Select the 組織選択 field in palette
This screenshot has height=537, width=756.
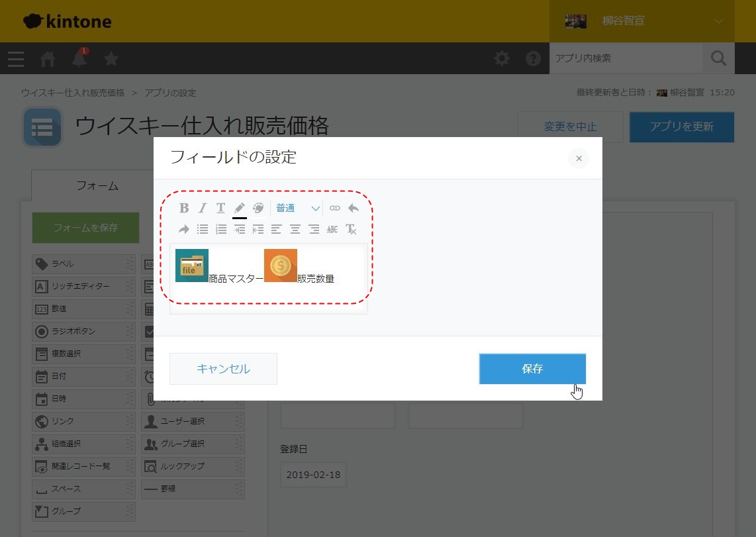pos(83,444)
